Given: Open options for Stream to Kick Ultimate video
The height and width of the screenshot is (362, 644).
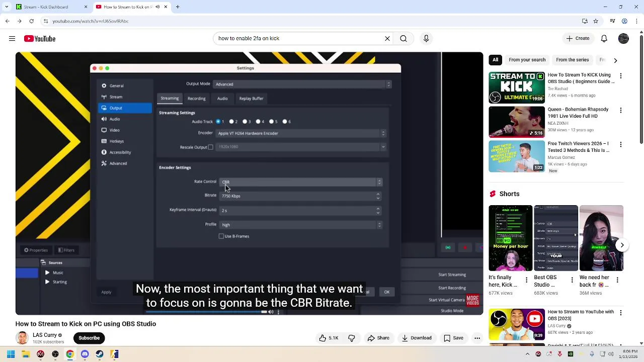Looking at the screenshot, I should [621, 76].
